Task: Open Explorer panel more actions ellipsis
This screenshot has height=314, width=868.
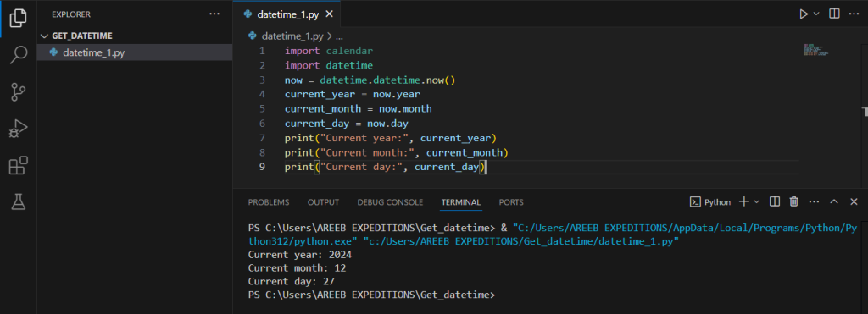Action: point(214,14)
